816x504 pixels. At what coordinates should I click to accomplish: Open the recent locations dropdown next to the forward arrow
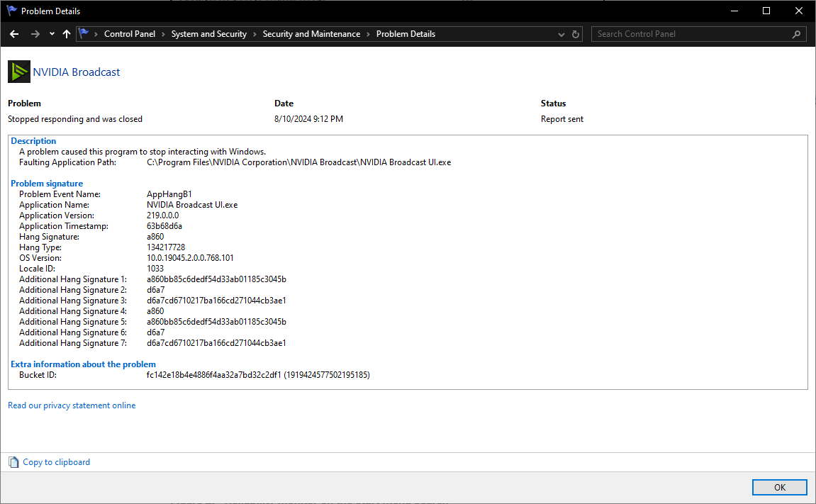[x=51, y=33]
